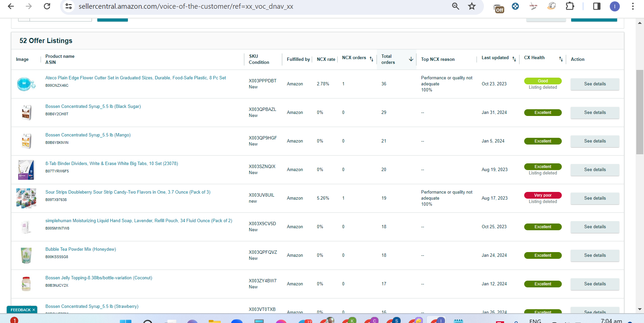
Task: See details for the Black Sugar syrup
Action: pos(595,113)
